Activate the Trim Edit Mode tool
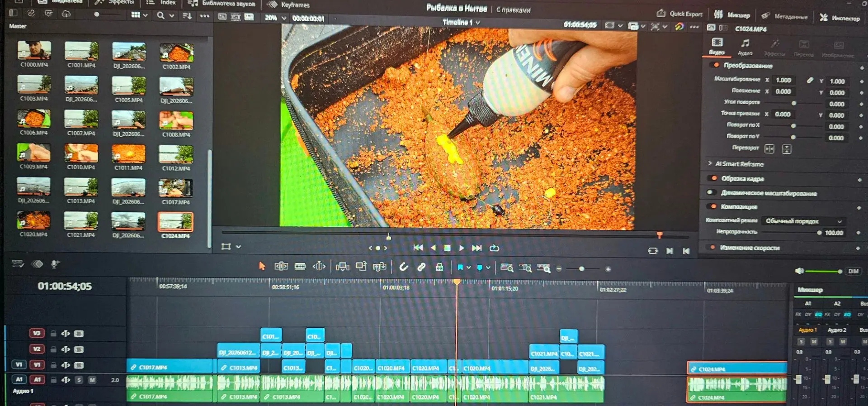This screenshot has height=406, width=868. point(281,266)
